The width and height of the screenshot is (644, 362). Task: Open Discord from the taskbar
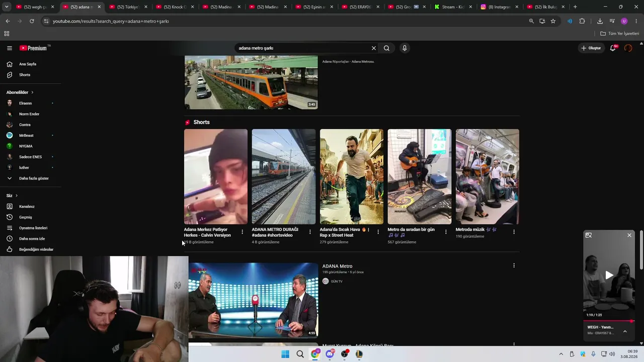pyautogui.click(x=330, y=354)
